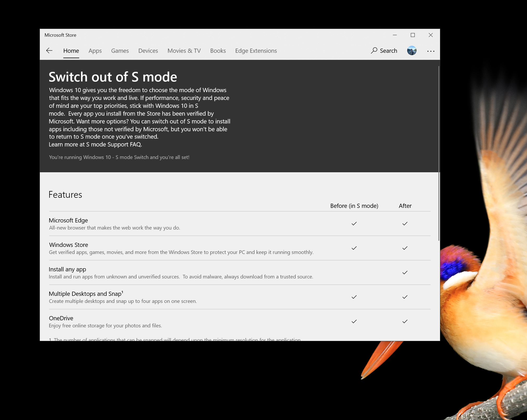The image size is (527, 420).
Task: Click OneDrive's After column checkmark
Action: coord(405,321)
